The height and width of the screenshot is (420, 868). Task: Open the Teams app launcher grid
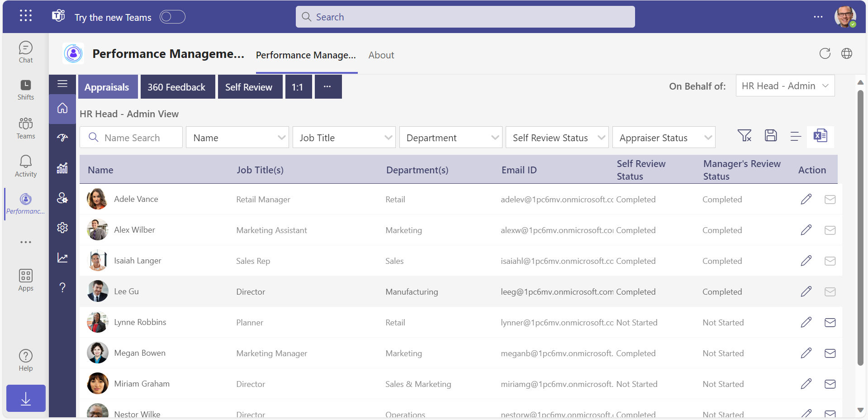26,16
